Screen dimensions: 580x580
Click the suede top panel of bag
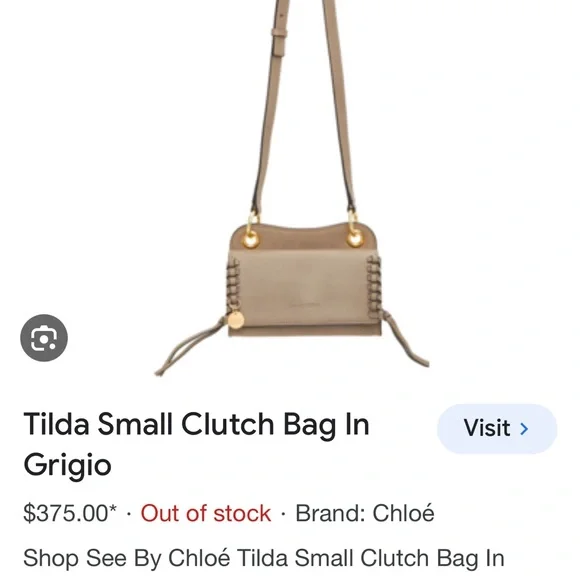click(303, 238)
